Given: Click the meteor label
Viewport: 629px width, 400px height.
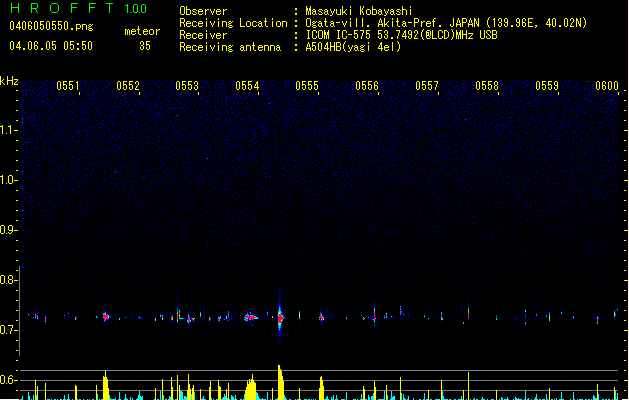Looking at the screenshot, I should coord(142,31).
